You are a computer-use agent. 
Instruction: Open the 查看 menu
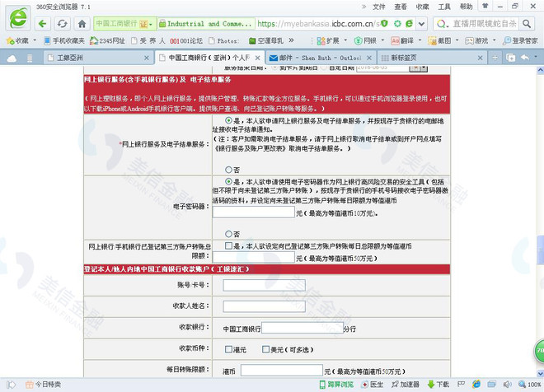click(x=401, y=7)
